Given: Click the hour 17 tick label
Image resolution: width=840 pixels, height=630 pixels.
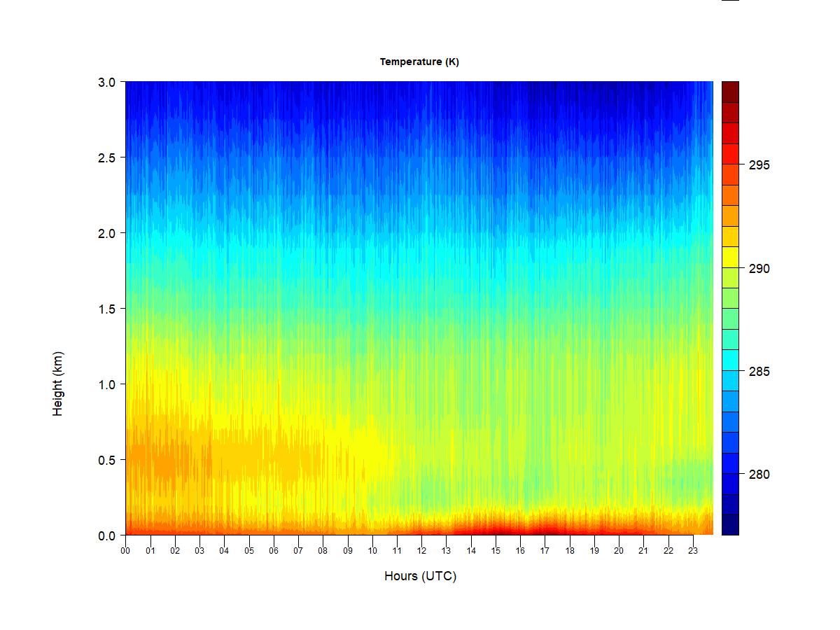Looking at the screenshot, I should [x=545, y=551].
